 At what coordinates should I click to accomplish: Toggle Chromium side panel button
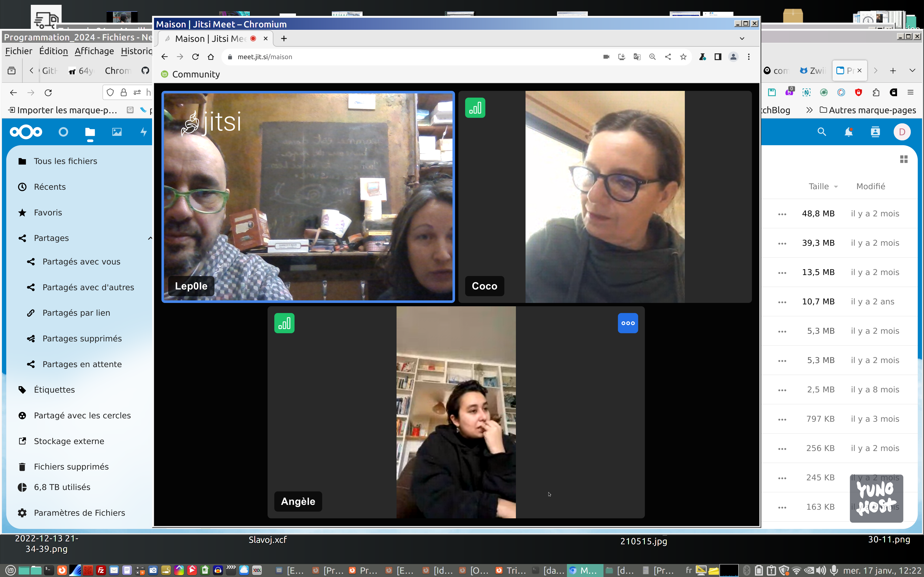(x=718, y=57)
